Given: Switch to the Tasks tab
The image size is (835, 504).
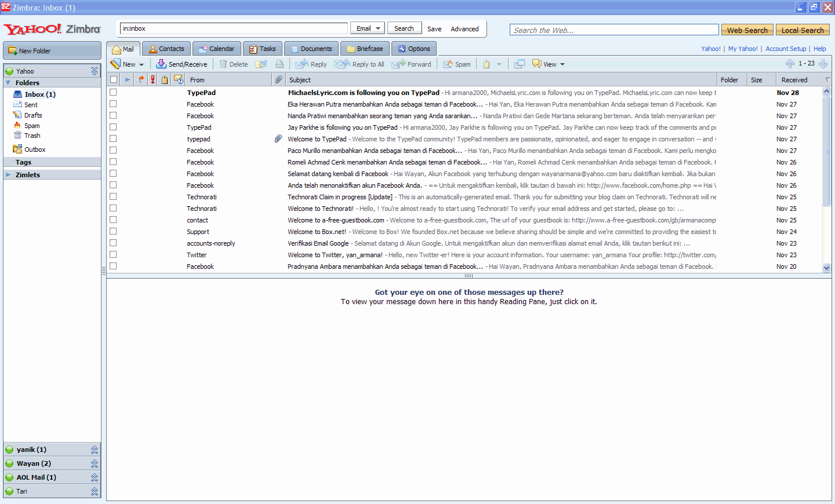Looking at the screenshot, I should click(263, 49).
